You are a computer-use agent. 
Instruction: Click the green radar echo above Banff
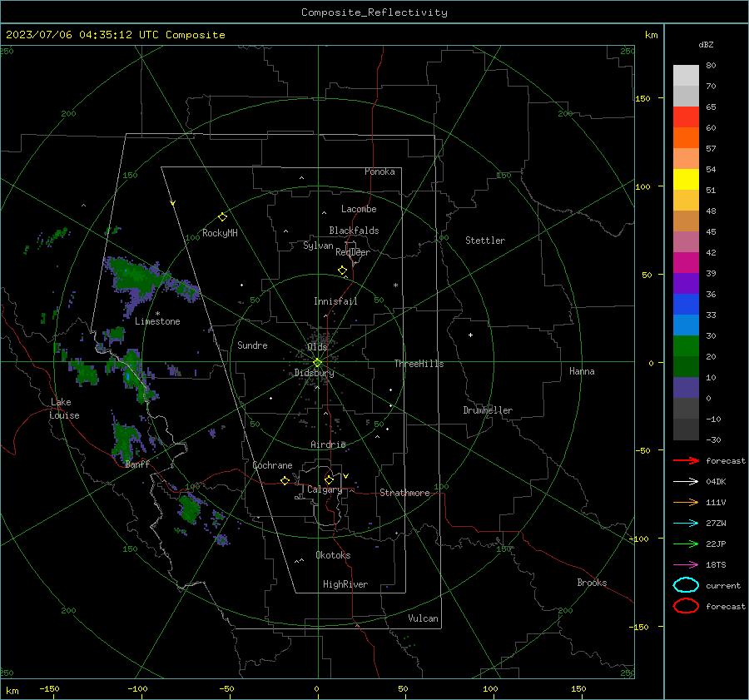[x=125, y=442]
